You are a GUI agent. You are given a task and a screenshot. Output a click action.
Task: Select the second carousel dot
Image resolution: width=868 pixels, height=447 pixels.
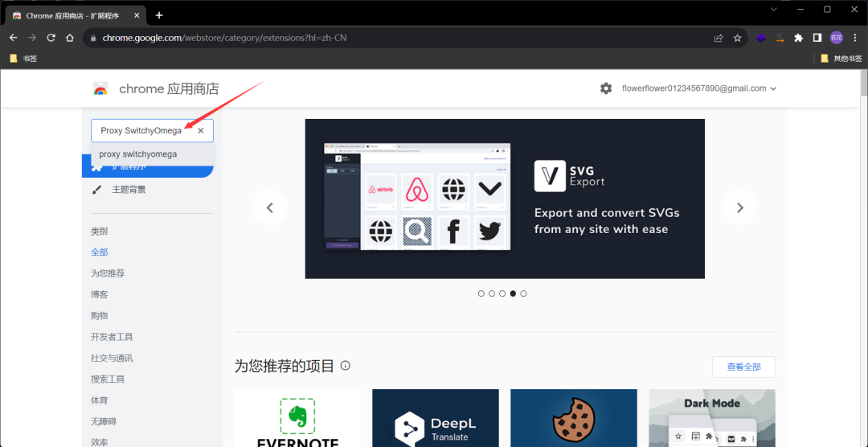pos(492,293)
